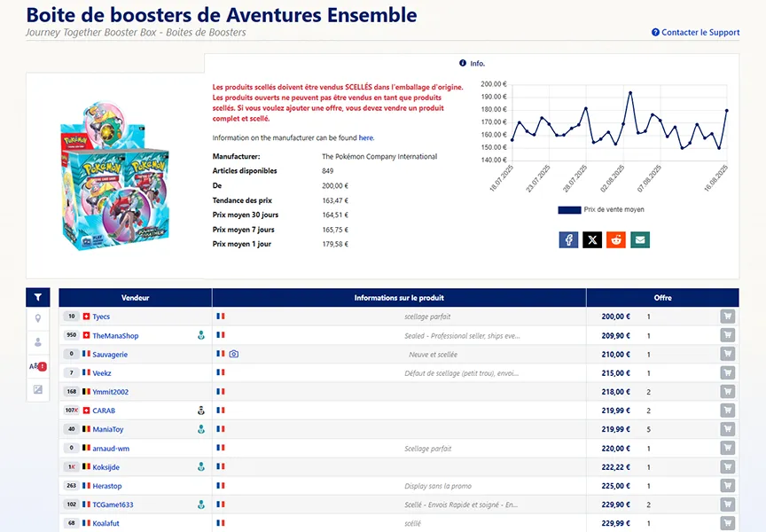This screenshot has height=532, width=766.
Task: Click the 'Display sans la promo' comment
Action: [x=438, y=486]
